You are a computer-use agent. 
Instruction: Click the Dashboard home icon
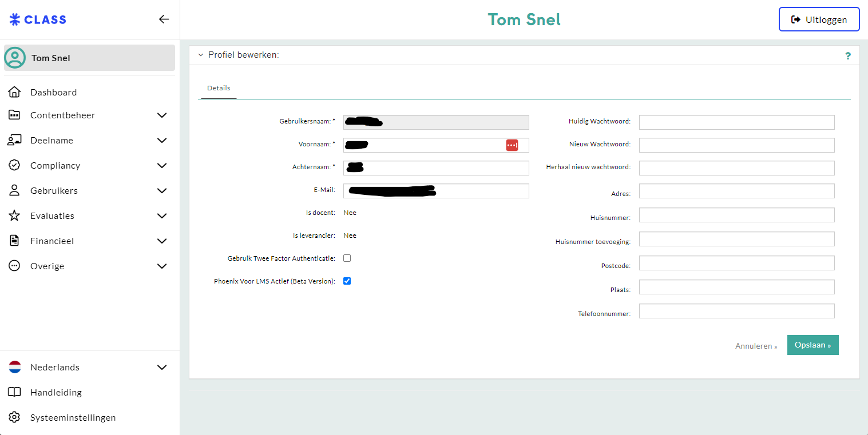point(14,92)
